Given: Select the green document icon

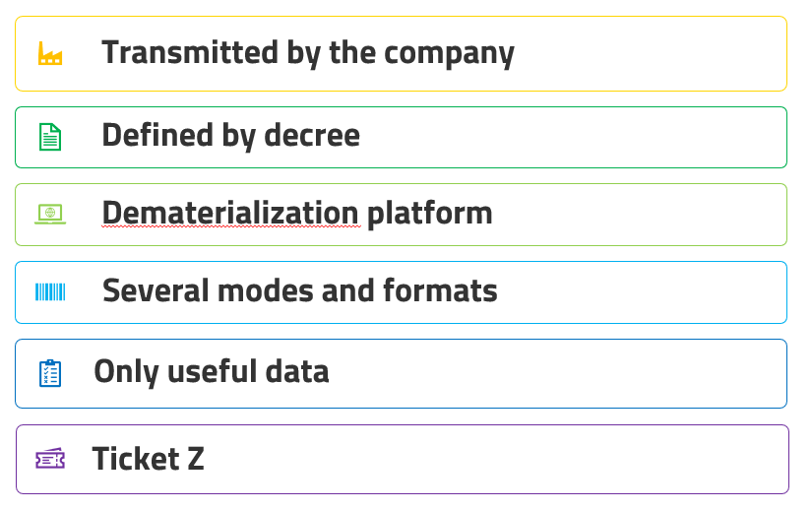Looking at the screenshot, I should point(50,137).
